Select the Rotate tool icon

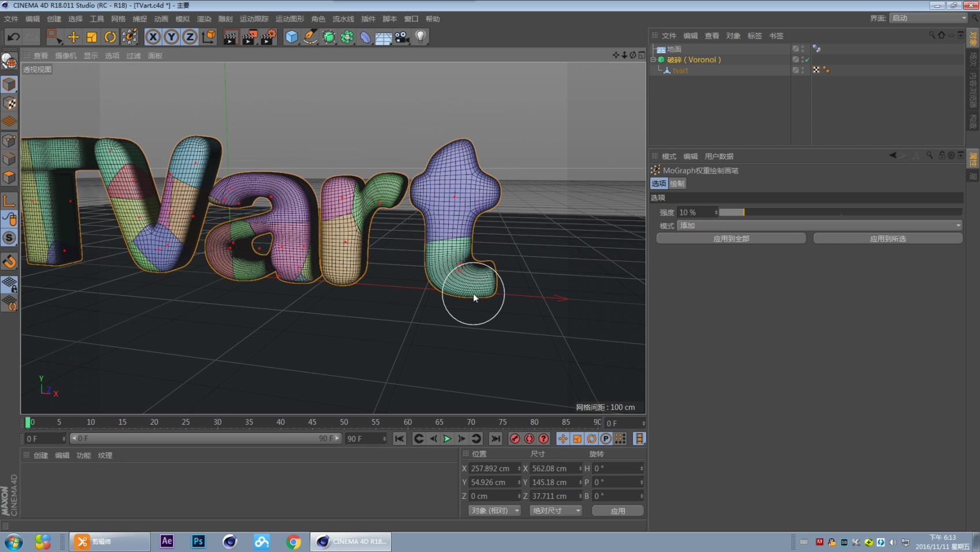110,37
